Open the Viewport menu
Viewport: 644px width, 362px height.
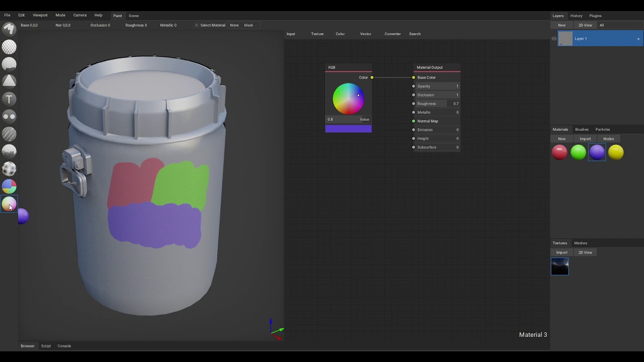(x=40, y=15)
